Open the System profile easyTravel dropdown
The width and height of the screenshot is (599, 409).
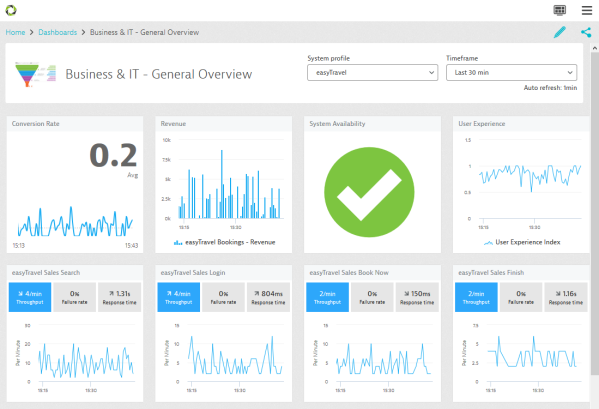[372, 73]
